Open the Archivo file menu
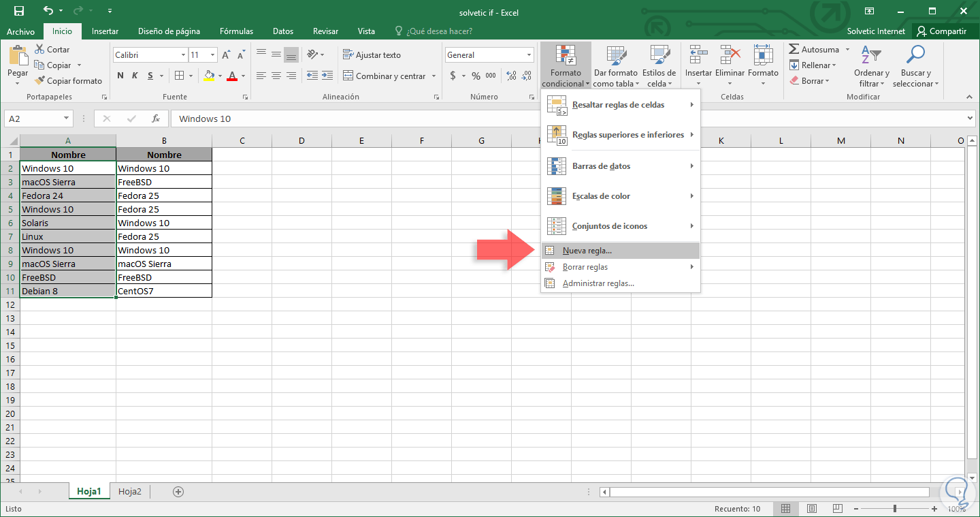 click(x=21, y=31)
